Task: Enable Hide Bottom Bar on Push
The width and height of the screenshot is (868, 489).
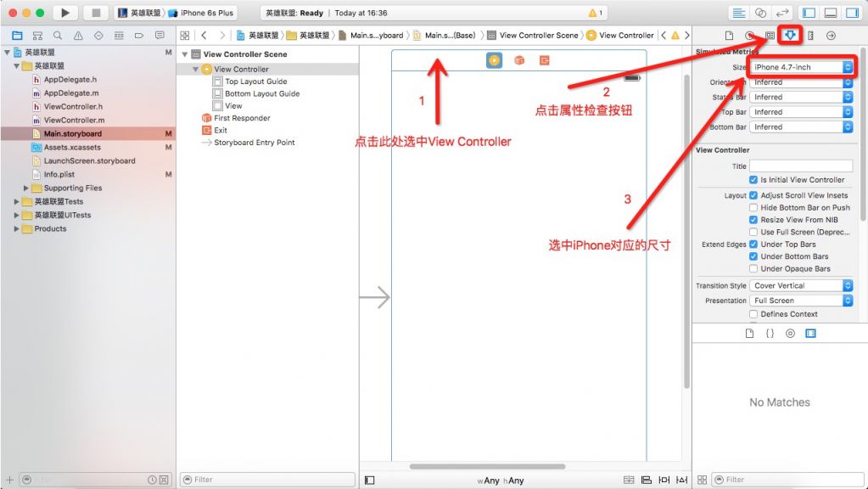Action: point(753,208)
